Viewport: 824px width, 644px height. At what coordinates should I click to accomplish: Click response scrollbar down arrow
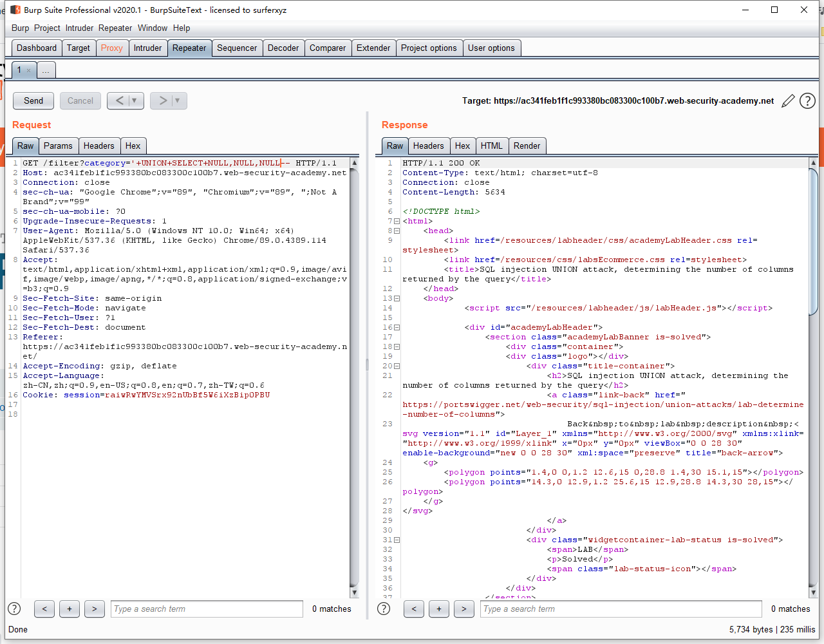click(x=813, y=592)
